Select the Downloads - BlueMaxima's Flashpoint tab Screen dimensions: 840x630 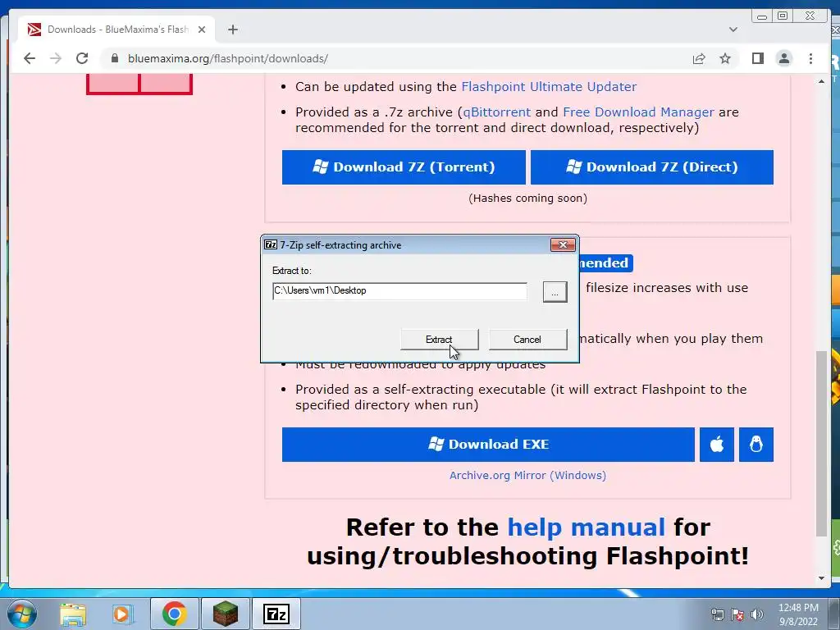tap(116, 30)
